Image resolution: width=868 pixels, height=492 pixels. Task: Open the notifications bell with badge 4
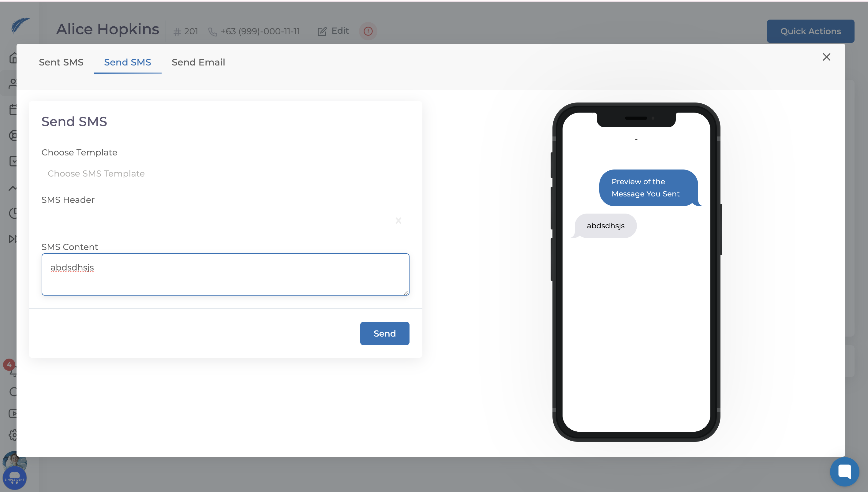pyautogui.click(x=13, y=371)
